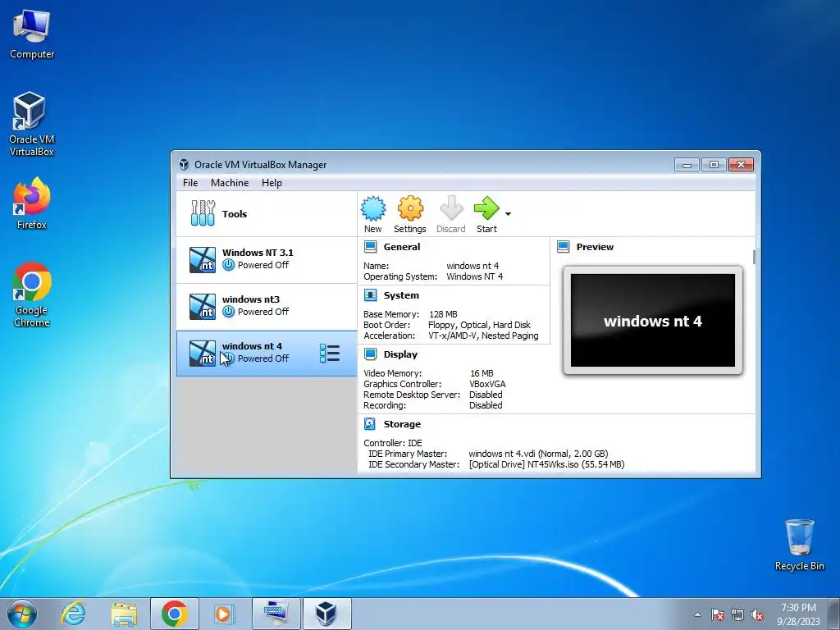Image resolution: width=840 pixels, height=630 pixels.
Task: Open the Windows Start orb
Action: [x=22, y=614]
